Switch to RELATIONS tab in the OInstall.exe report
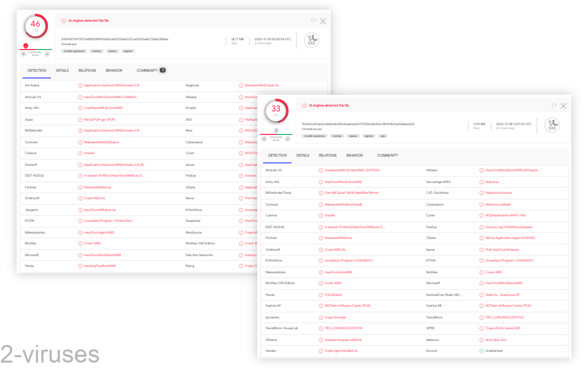Viewport: 588px width, 368px height. point(87,71)
